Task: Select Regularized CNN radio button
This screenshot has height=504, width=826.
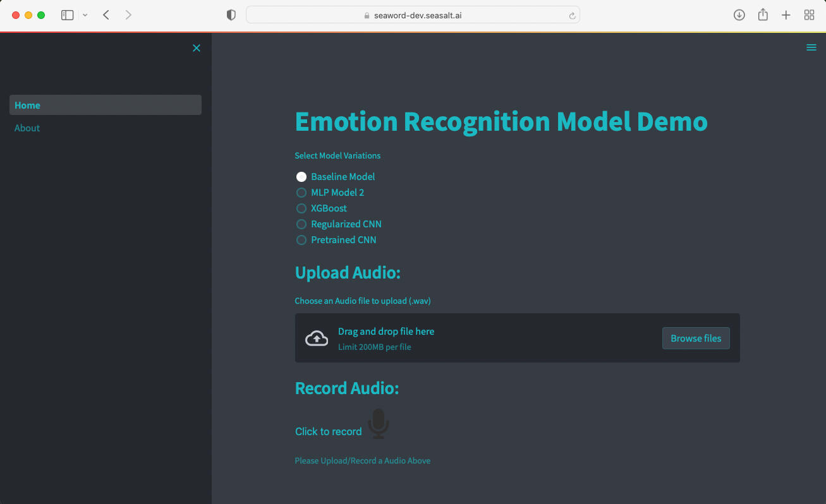Action: click(301, 224)
